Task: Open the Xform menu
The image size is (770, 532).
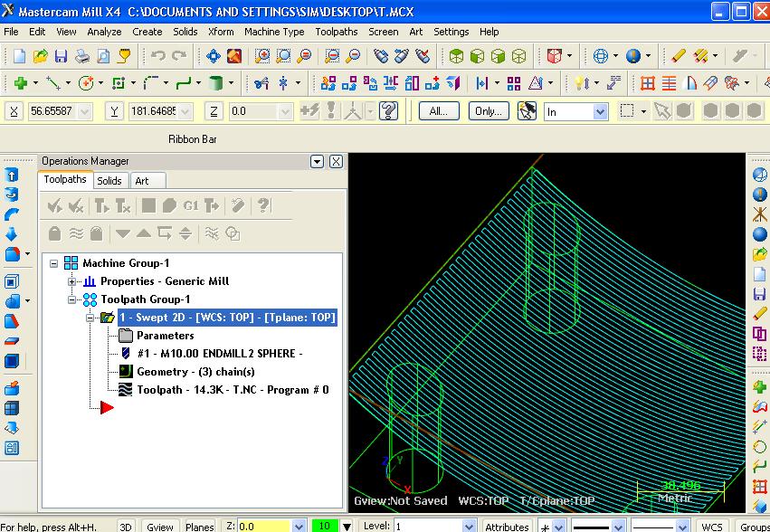Action: tap(221, 32)
